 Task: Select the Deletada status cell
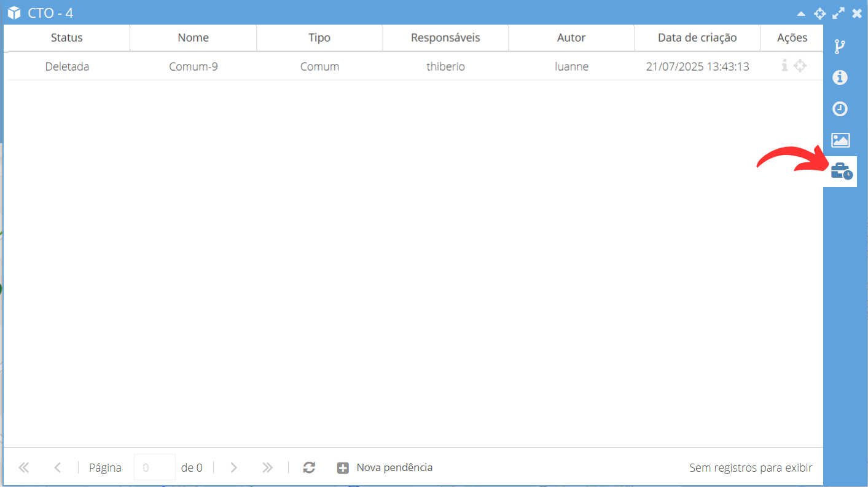click(x=67, y=66)
